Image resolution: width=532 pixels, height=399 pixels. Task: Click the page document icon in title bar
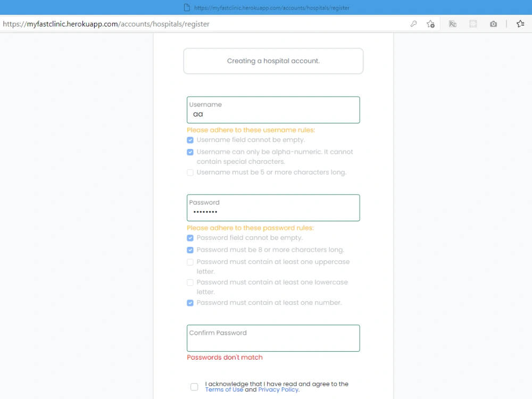pyautogui.click(x=187, y=7)
